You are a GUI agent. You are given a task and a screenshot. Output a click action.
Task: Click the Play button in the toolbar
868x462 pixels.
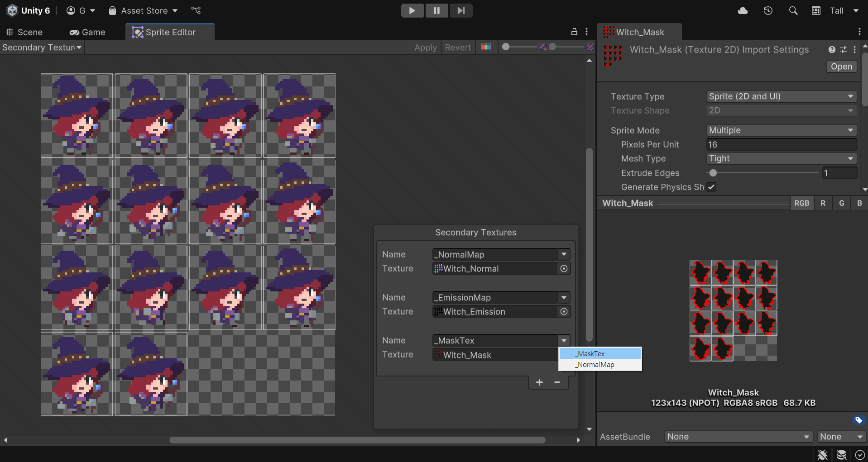(x=412, y=10)
